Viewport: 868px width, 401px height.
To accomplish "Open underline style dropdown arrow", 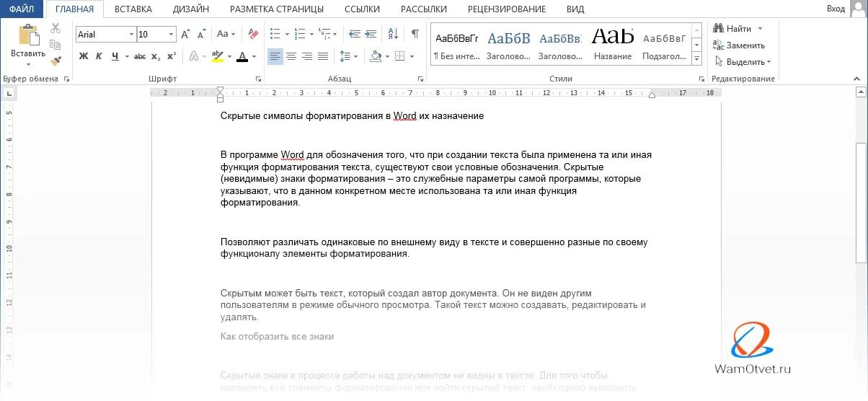I will tap(127, 56).
